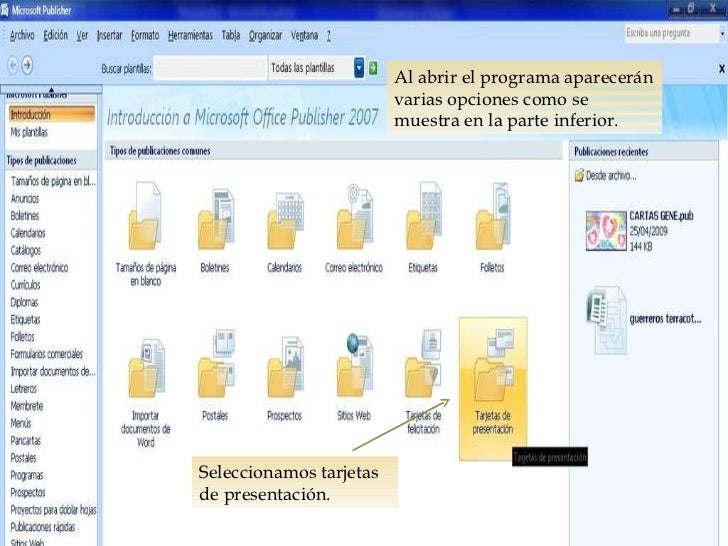Open the ? help menu
Screen dimensions: 728x546
(329, 35)
